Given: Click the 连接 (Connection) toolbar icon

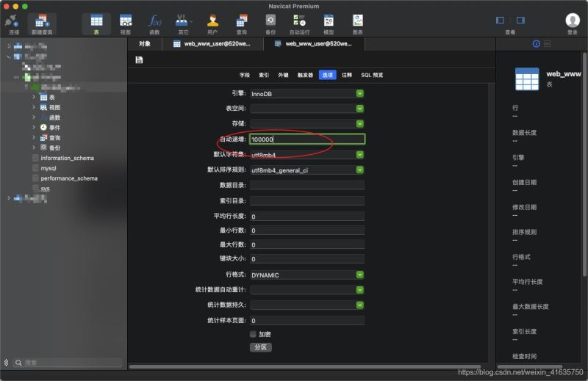Looking at the screenshot, I should tap(14, 23).
